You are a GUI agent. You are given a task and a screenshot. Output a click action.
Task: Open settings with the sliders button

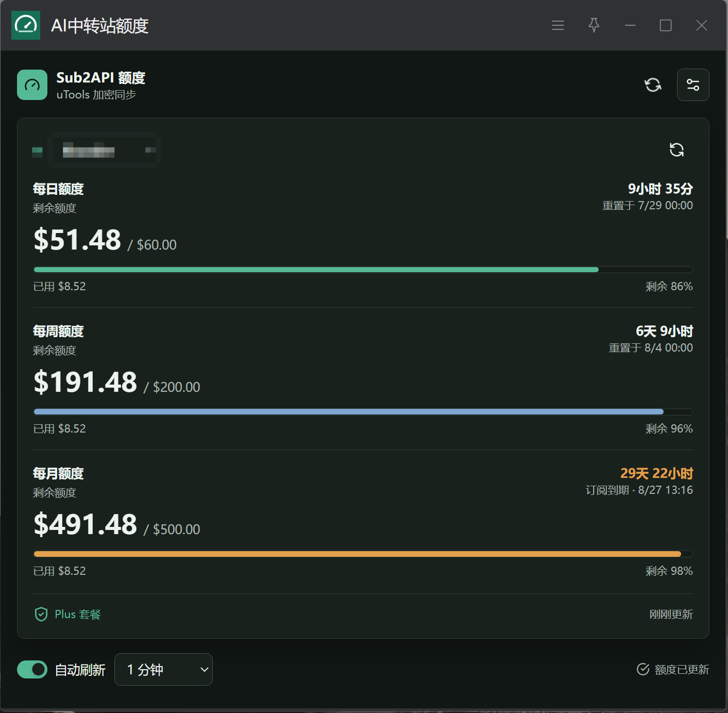693,85
